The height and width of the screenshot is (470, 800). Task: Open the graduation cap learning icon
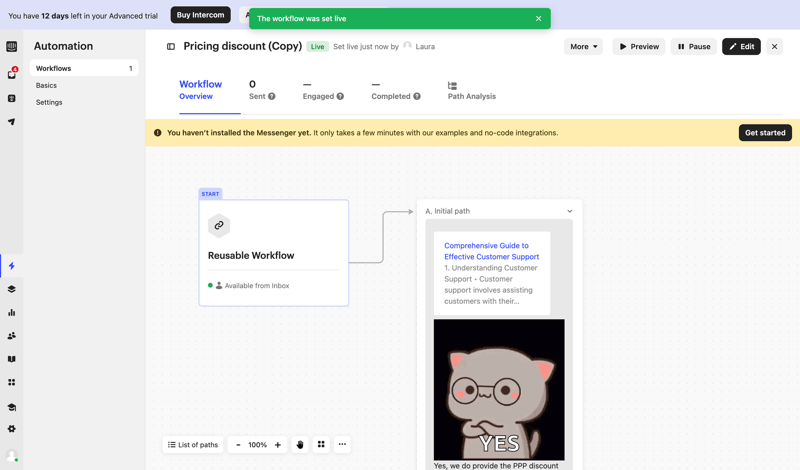coord(12,407)
